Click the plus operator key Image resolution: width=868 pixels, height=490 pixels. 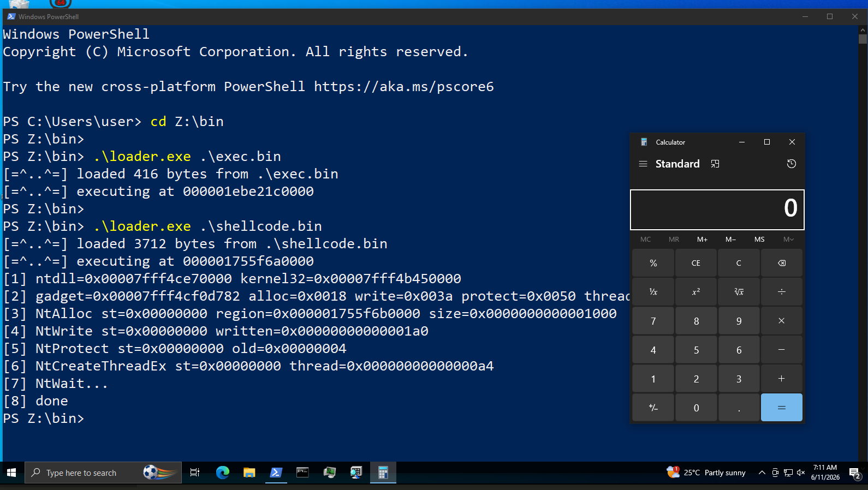point(782,379)
